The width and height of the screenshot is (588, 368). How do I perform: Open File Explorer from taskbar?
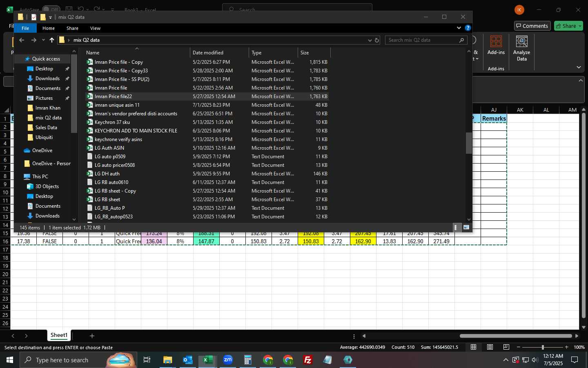pos(167,360)
